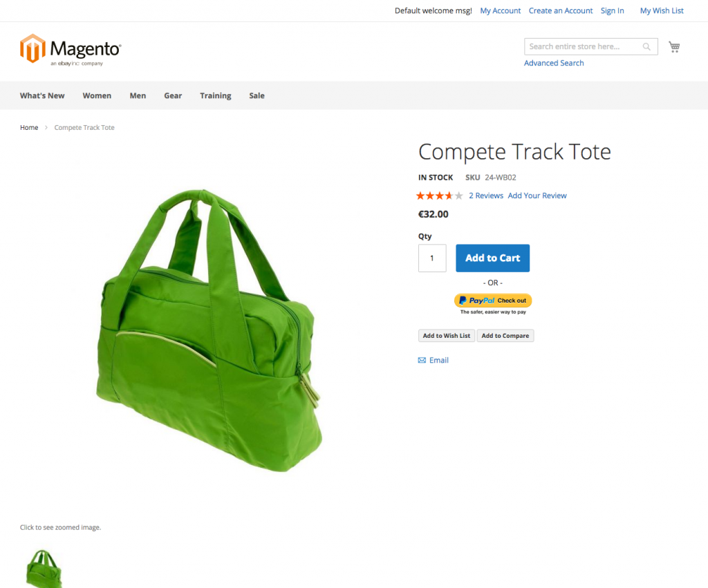Focus the store search box

click(582, 46)
